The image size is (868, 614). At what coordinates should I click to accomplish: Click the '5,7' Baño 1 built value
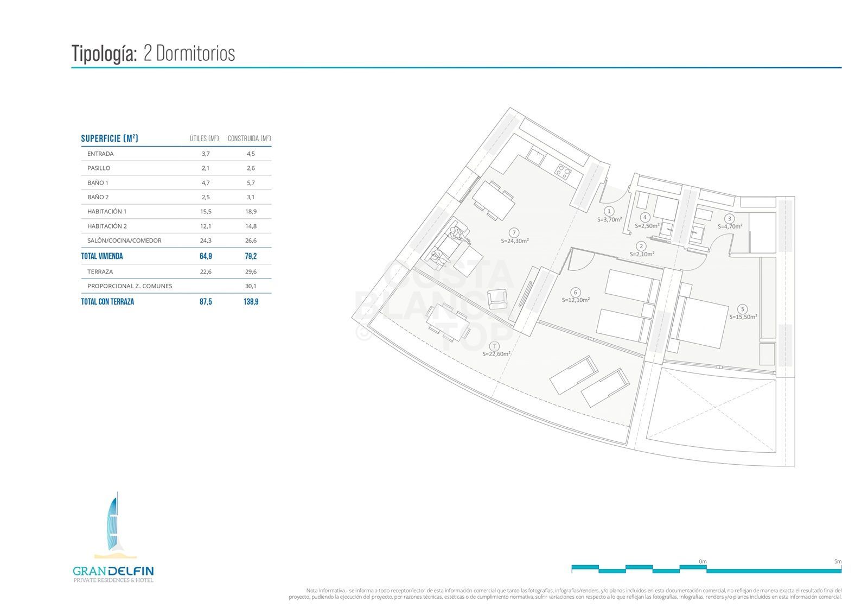[251, 183]
